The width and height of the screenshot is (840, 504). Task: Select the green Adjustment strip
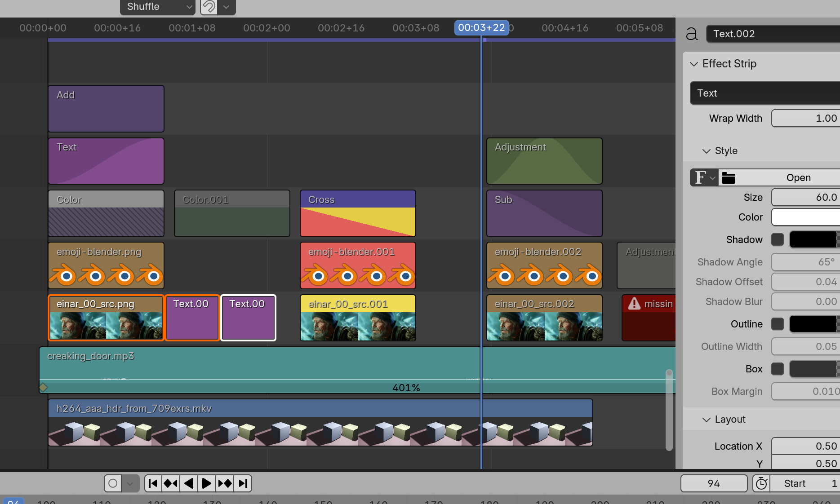[544, 161]
